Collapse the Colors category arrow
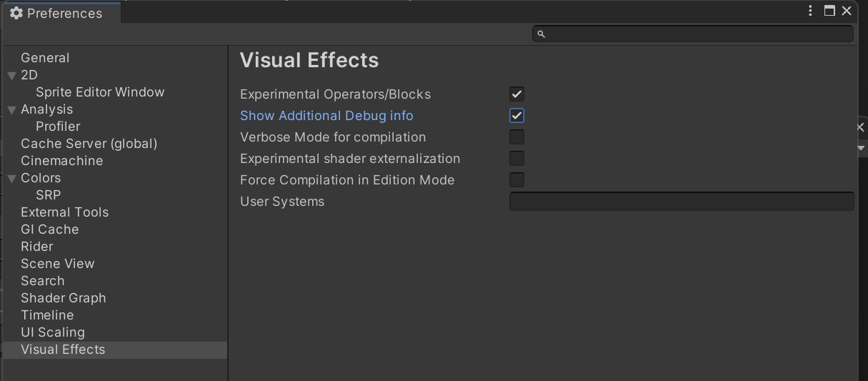Image resolution: width=868 pixels, height=381 pixels. point(11,179)
